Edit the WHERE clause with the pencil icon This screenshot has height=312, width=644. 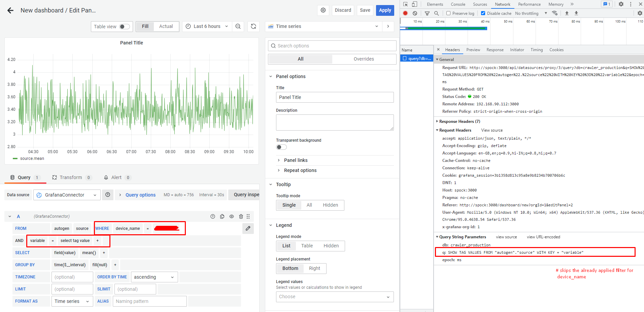[248, 228]
